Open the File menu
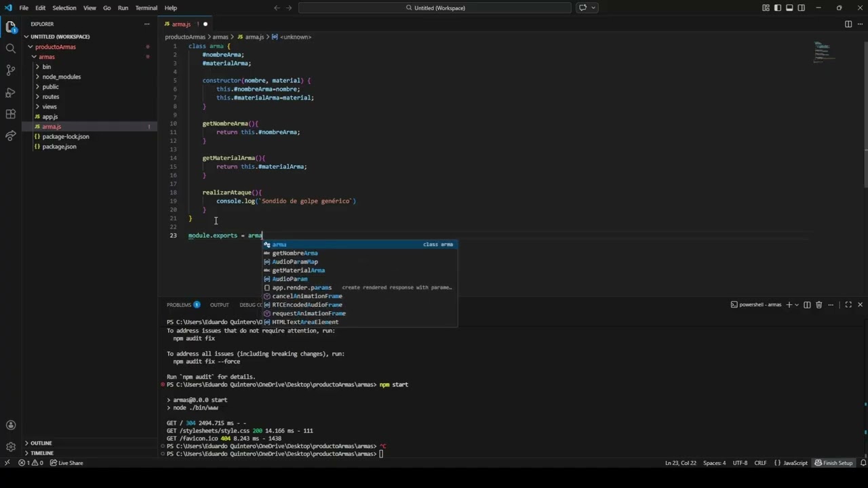 click(24, 7)
